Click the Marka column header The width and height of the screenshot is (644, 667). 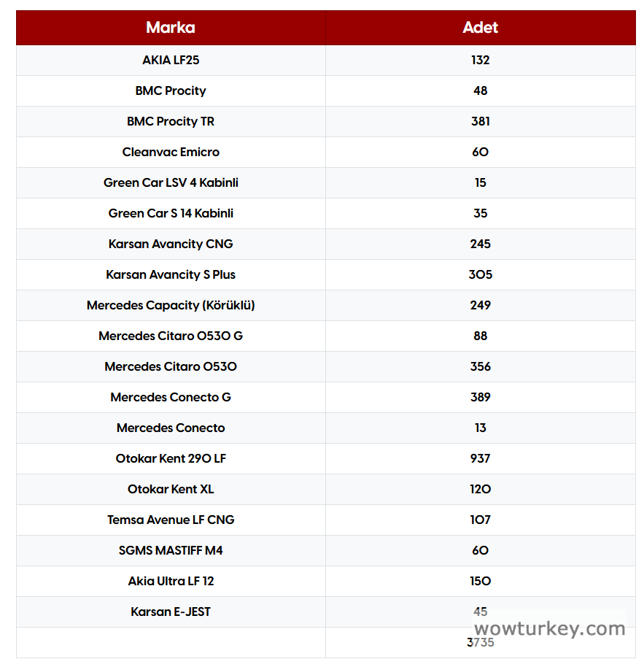coord(171,28)
